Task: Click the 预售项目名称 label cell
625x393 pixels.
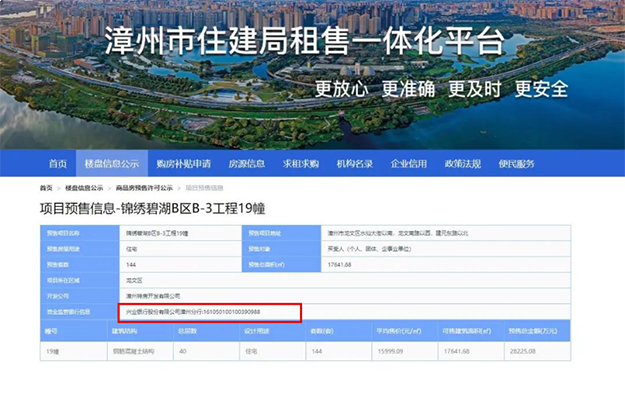Action: (x=80, y=233)
